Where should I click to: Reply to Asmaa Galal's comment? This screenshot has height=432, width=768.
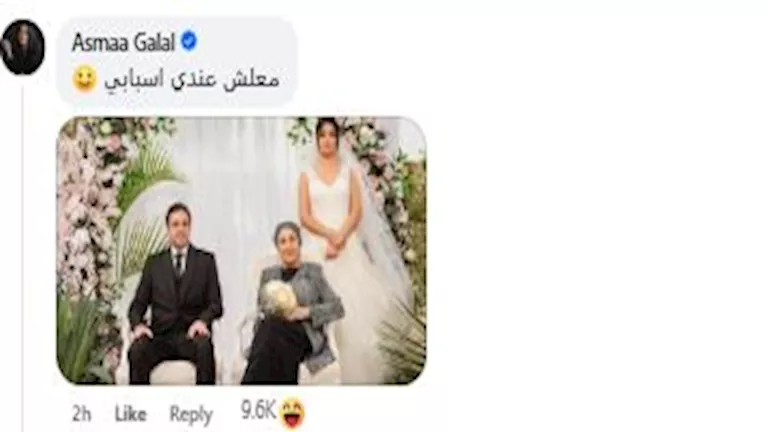[191, 414]
